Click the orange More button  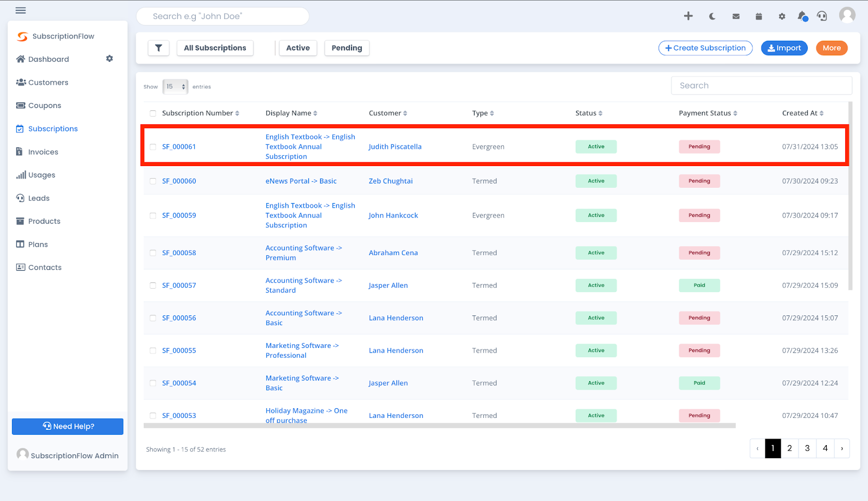832,48
